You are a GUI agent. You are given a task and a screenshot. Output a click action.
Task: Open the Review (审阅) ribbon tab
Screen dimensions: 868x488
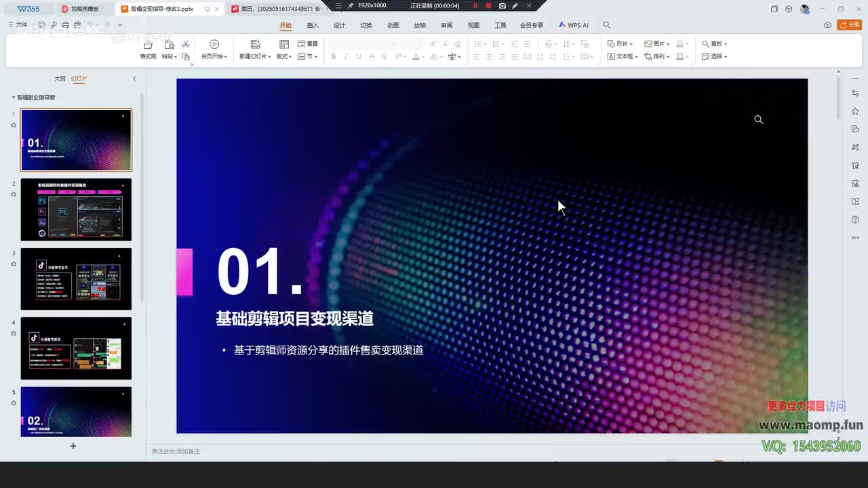coord(446,25)
